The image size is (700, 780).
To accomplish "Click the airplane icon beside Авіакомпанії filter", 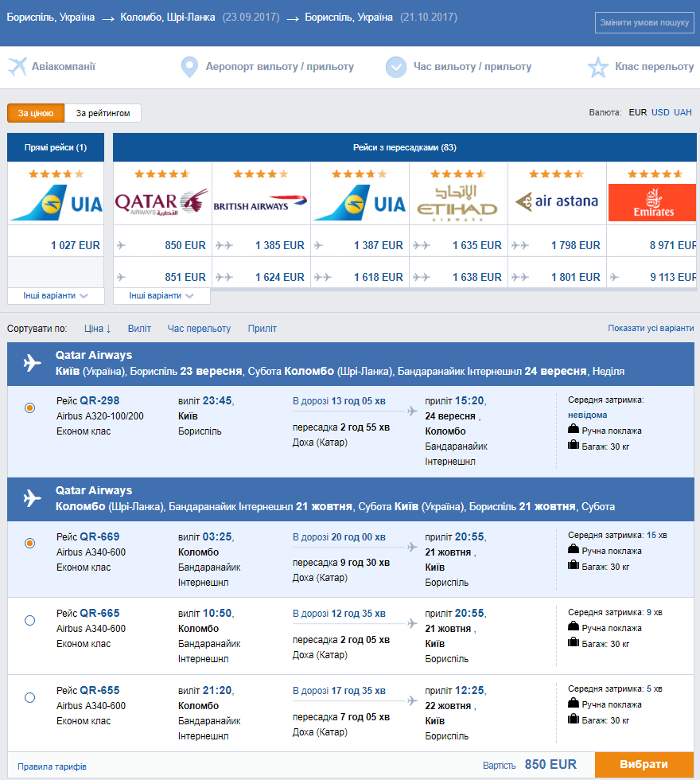I will [17, 67].
